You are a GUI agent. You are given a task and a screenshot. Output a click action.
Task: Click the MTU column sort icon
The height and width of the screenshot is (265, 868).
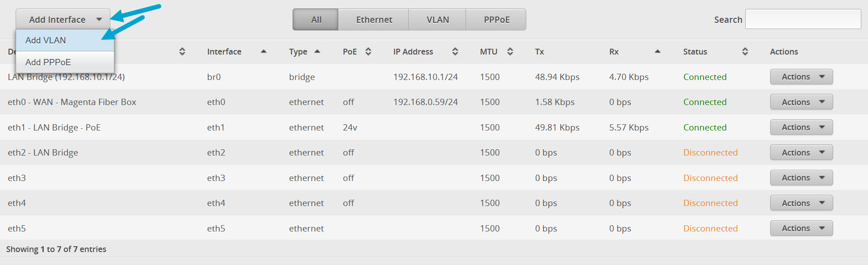tap(510, 51)
